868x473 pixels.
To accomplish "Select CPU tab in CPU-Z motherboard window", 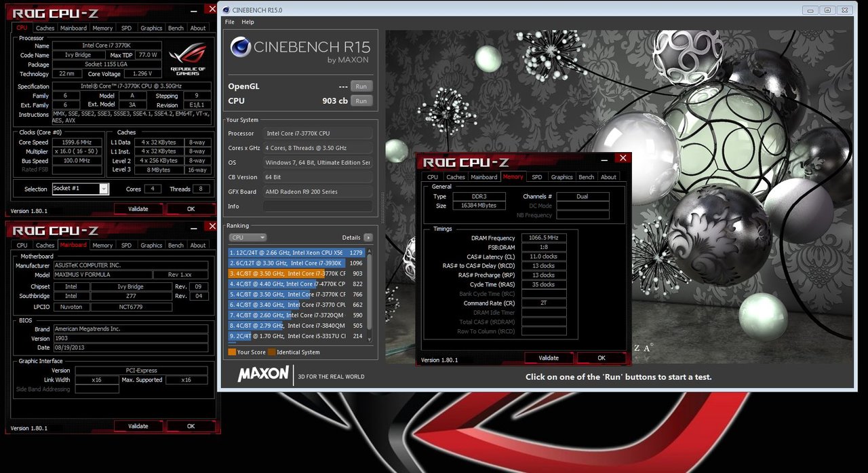I will (22, 245).
